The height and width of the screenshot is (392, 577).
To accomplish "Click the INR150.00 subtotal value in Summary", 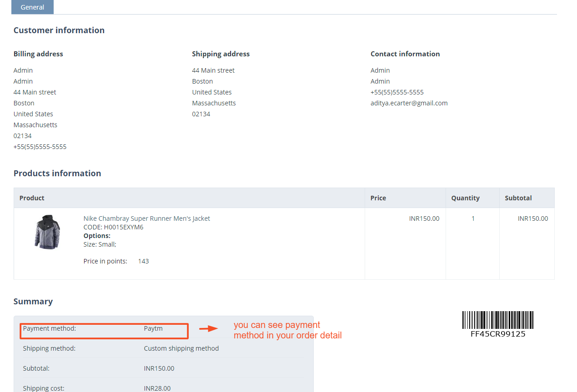I will click(159, 368).
